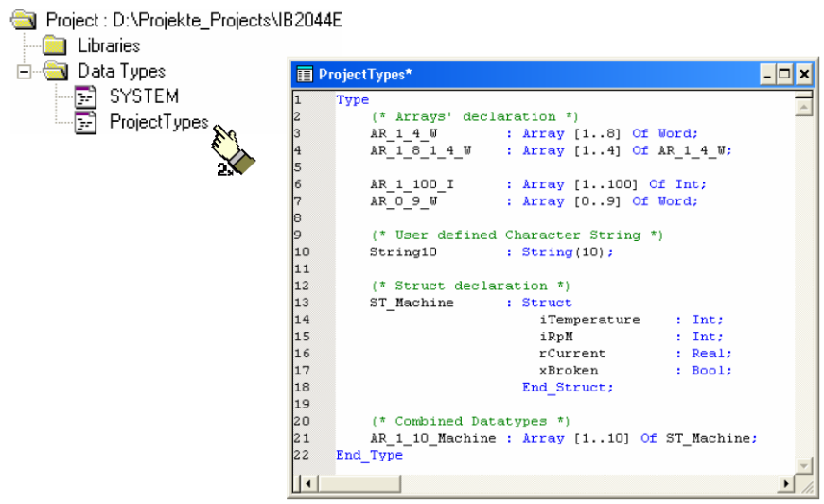Screen dimensions: 824x504
Task: Select the Libraries tree item
Action: [109, 45]
